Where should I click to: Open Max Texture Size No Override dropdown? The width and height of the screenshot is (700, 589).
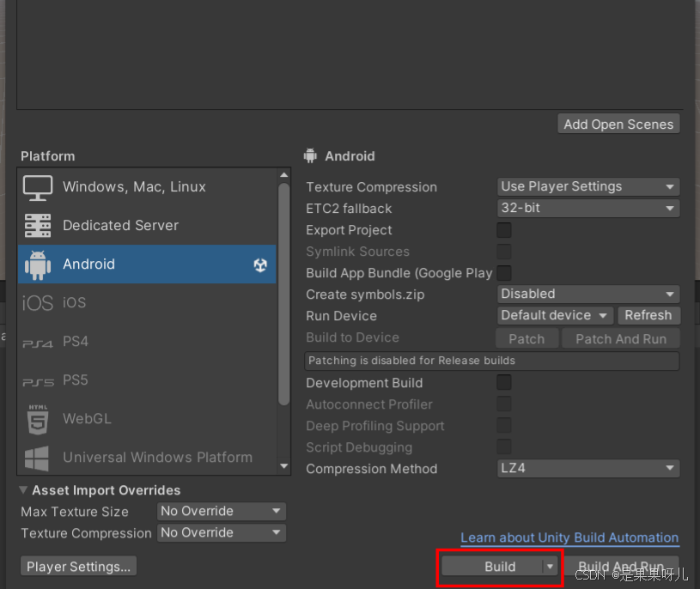pyautogui.click(x=222, y=512)
